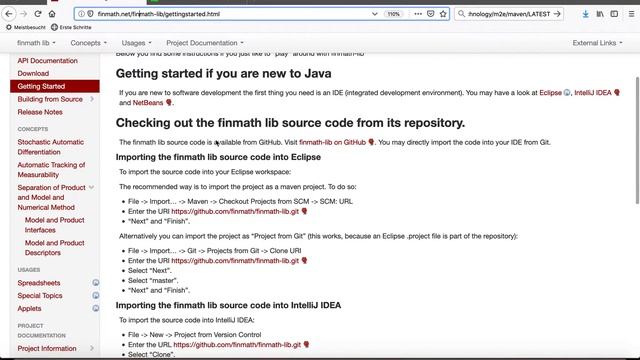Save page to Pocket icon
This screenshot has height=360, width=640.
(x=430, y=14)
